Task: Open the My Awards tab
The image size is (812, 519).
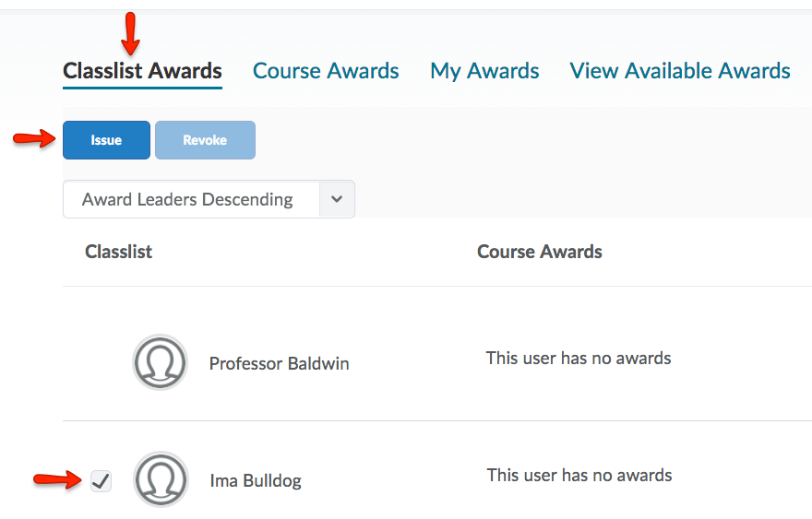Action: coord(484,71)
